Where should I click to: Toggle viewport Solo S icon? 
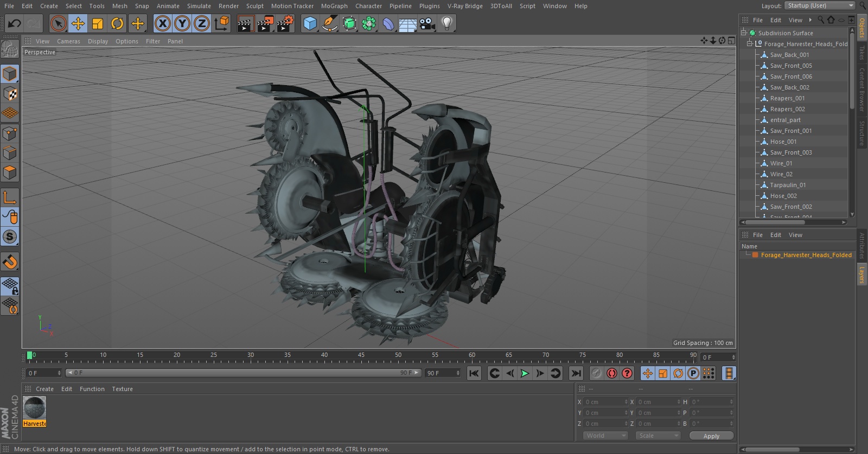[10, 236]
